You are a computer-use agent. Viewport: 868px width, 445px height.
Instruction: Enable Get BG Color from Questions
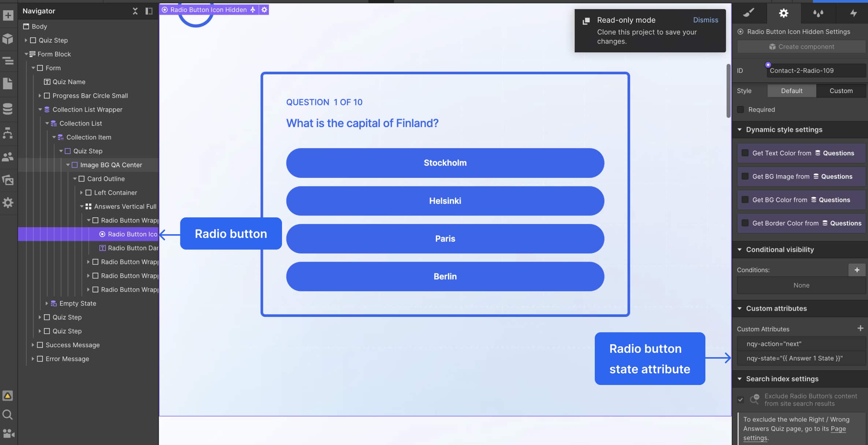745,200
